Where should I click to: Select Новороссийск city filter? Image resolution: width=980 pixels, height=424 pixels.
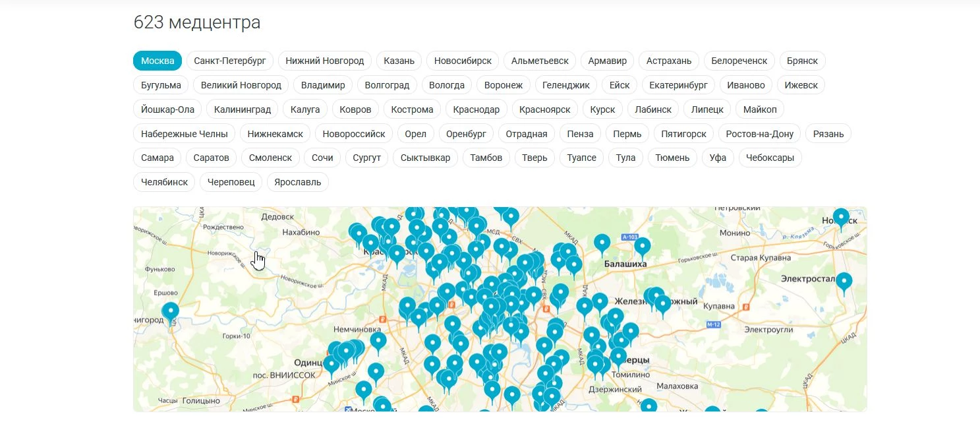tap(354, 134)
